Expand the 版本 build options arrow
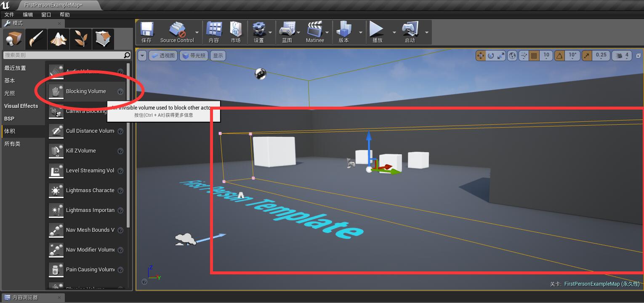This screenshot has width=644, height=303. tap(360, 32)
